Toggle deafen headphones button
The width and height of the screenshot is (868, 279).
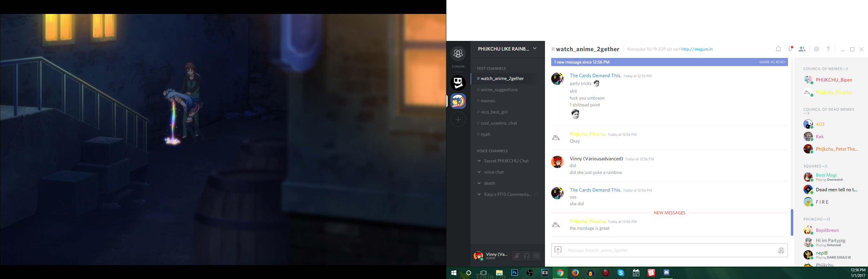(x=527, y=256)
